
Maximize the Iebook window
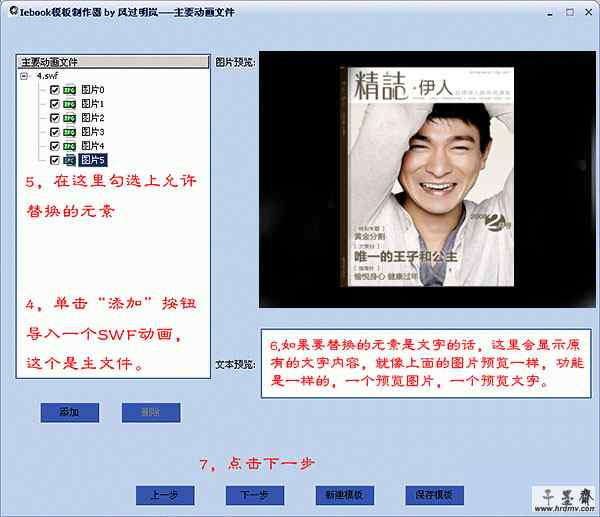pos(570,12)
